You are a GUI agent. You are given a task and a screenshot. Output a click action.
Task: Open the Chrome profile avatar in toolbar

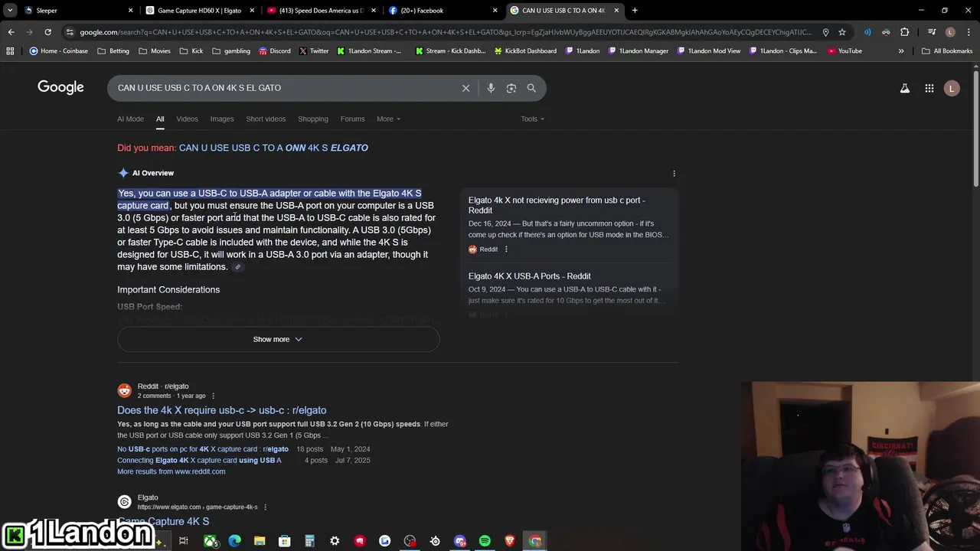[x=950, y=32]
